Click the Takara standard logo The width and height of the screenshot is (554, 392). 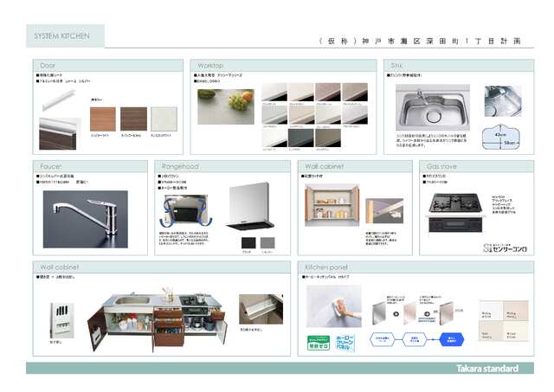(489, 369)
